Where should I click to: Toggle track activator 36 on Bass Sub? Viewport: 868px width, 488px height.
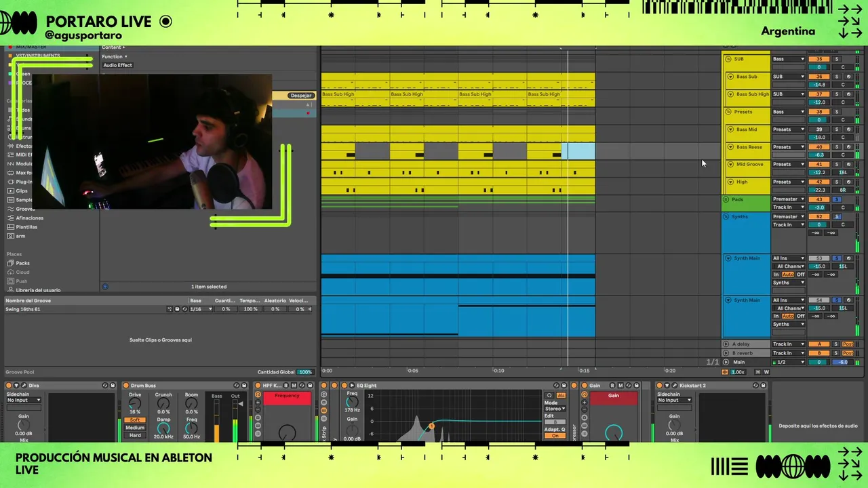pyautogui.click(x=819, y=77)
